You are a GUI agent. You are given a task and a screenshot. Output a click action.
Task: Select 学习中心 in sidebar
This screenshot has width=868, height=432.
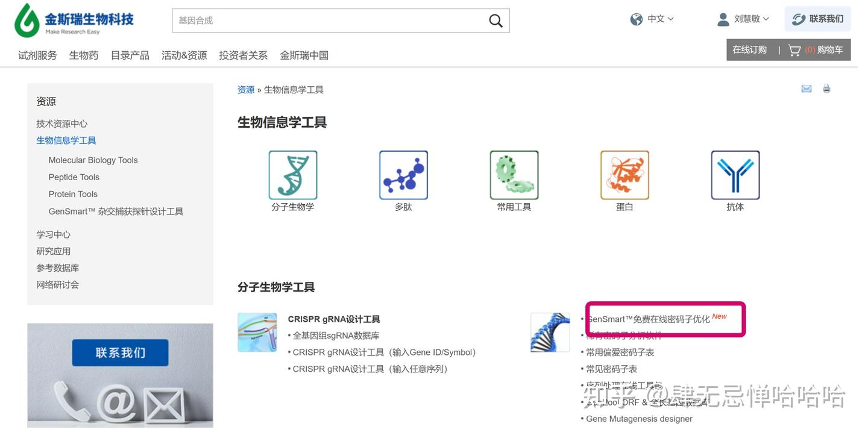point(53,234)
